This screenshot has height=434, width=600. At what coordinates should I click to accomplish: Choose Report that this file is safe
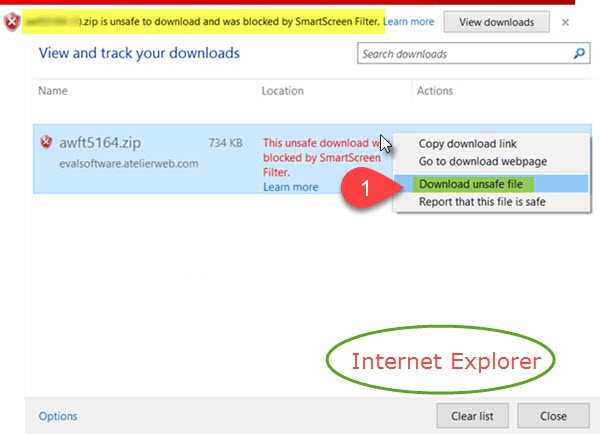[x=482, y=202]
